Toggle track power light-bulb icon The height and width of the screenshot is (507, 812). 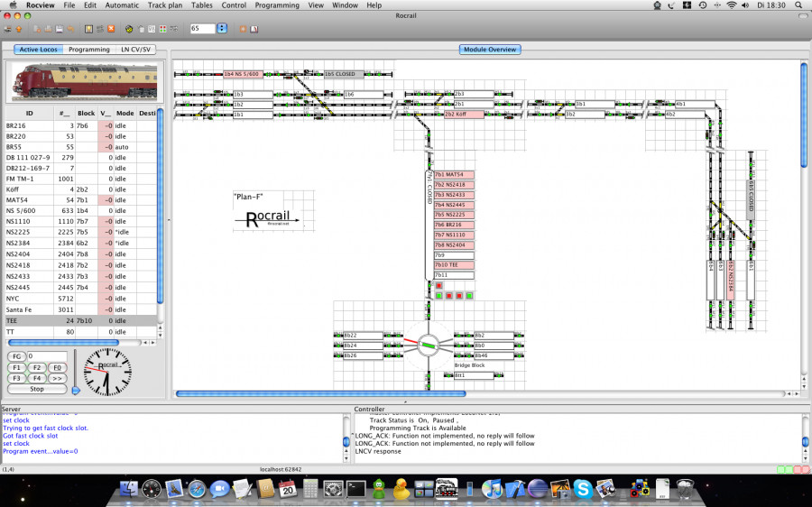click(88, 29)
